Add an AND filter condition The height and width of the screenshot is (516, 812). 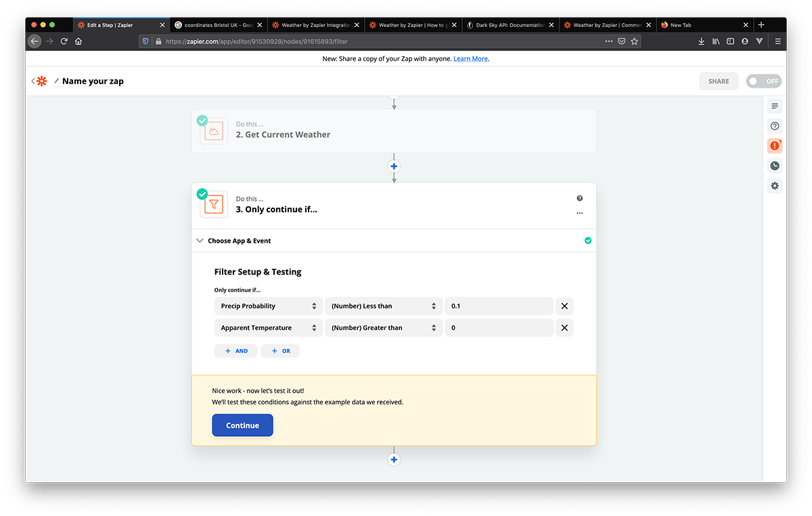pos(235,351)
